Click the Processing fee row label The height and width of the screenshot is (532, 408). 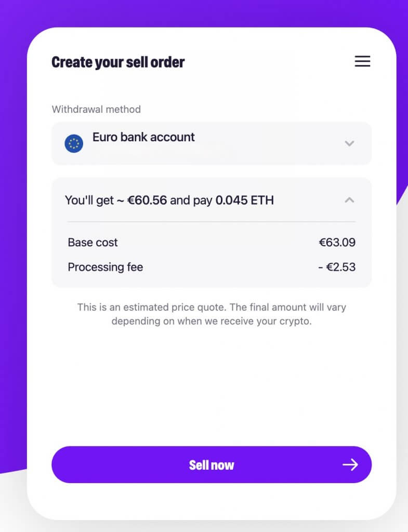click(x=105, y=267)
